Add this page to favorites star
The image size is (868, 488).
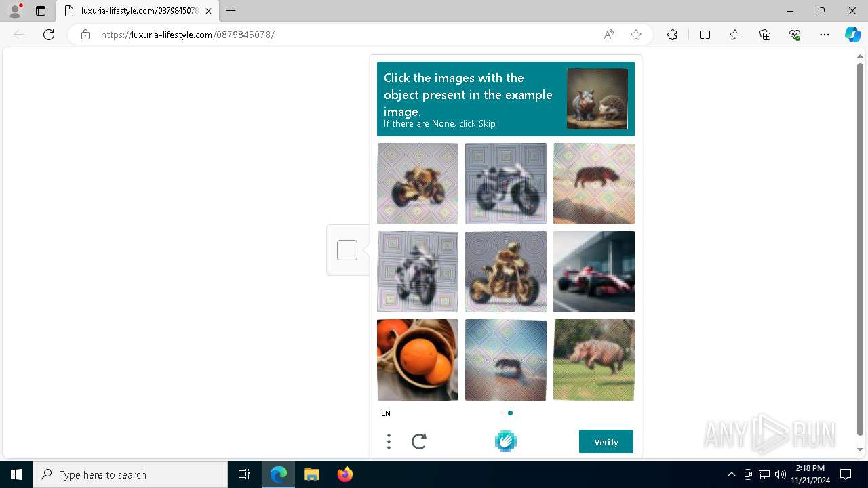pyautogui.click(x=636, y=35)
